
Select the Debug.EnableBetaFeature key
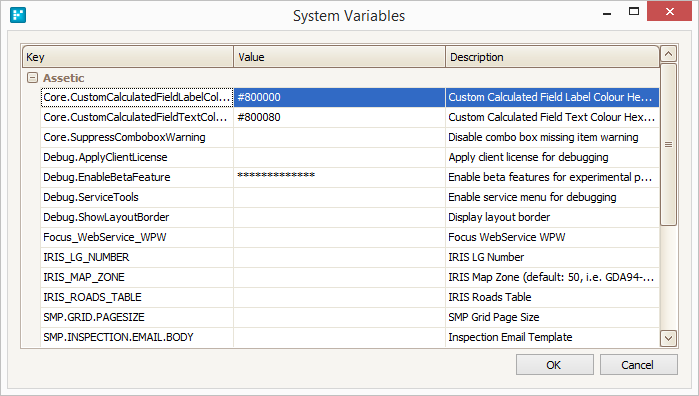tap(107, 177)
